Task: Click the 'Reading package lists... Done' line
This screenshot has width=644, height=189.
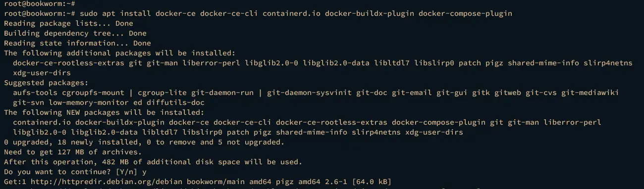Action: point(68,23)
